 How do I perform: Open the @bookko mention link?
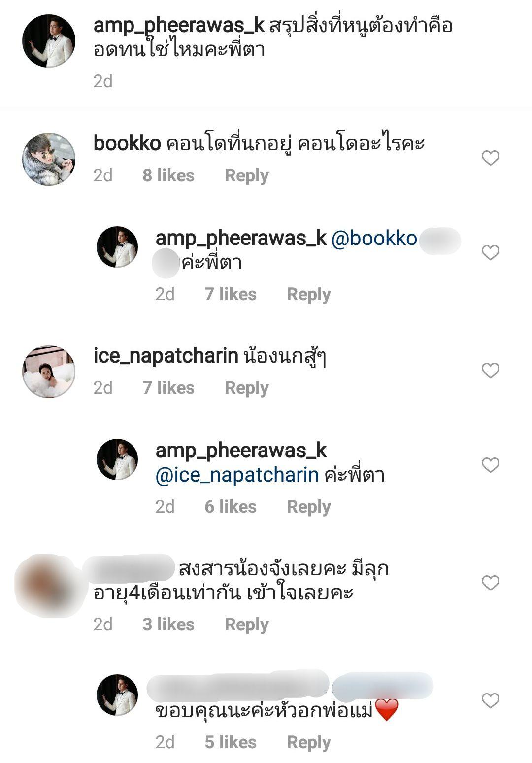click(x=374, y=239)
